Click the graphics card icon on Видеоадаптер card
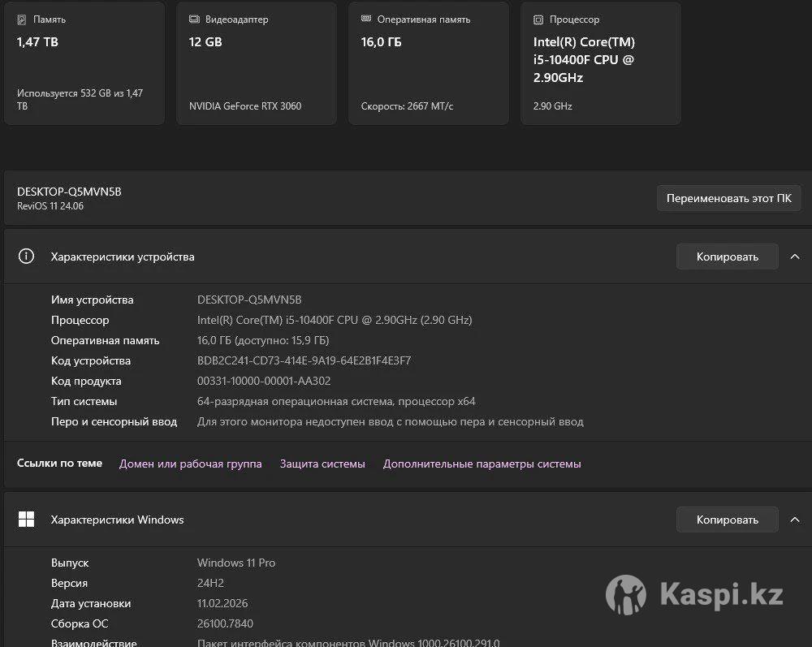This screenshot has height=647, width=812. (194, 19)
